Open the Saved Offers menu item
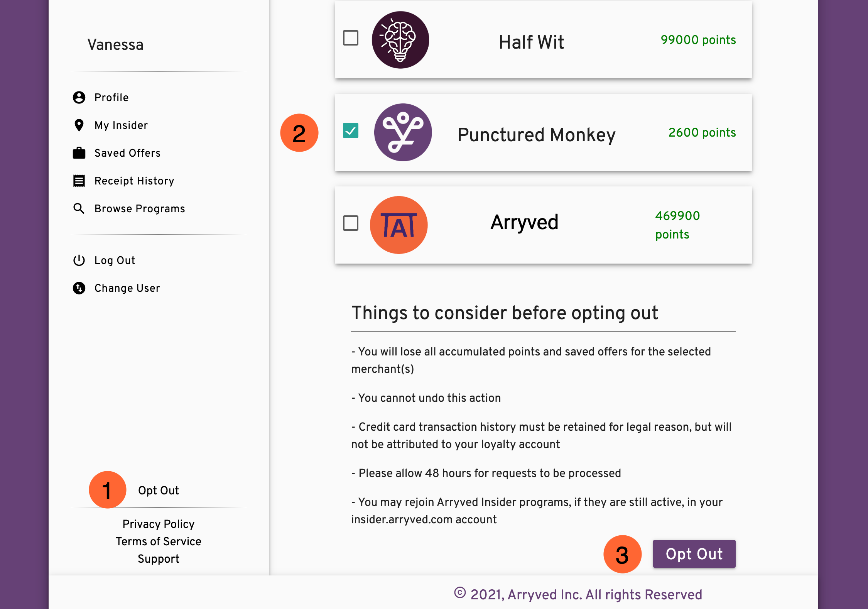Image resolution: width=868 pixels, height=609 pixels. (127, 153)
